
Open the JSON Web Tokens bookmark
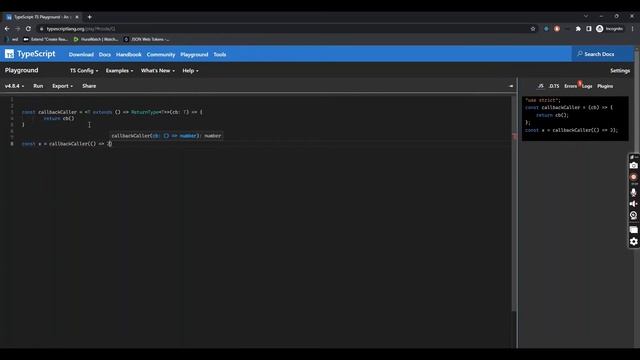(147, 40)
